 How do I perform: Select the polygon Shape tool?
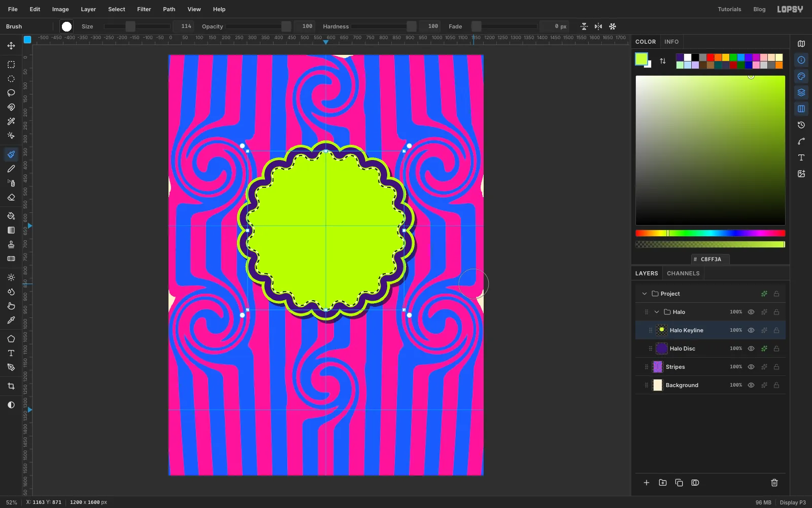(11, 339)
